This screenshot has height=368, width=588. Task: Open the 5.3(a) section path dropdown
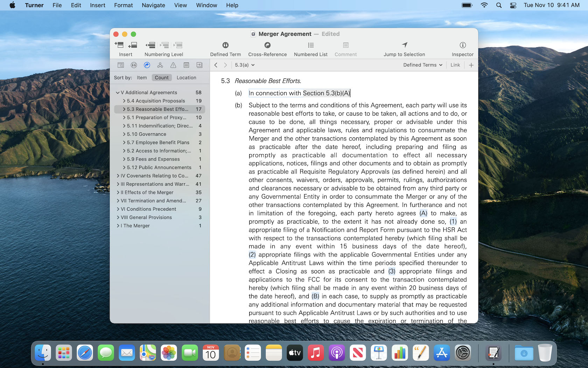tap(245, 65)
